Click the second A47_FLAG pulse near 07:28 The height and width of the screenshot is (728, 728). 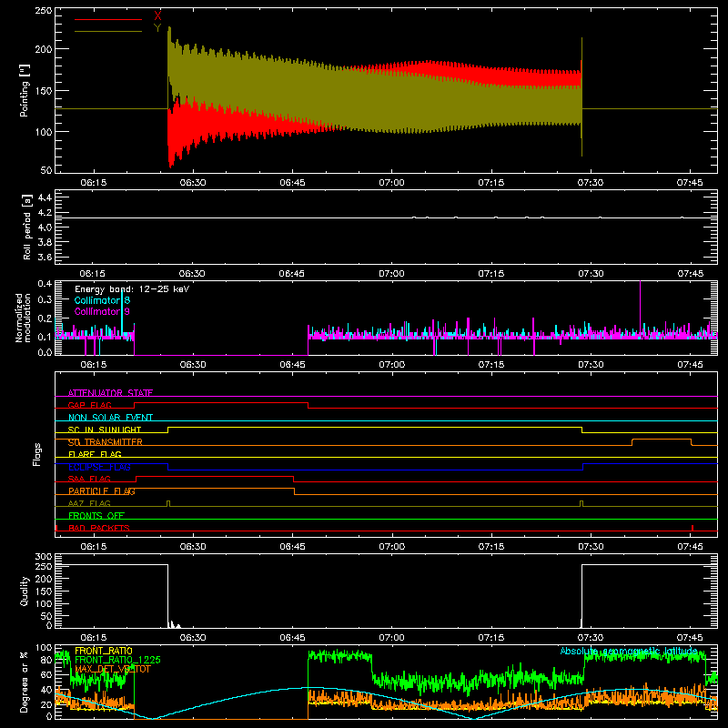pyautogui.click(x=581, y=503)
